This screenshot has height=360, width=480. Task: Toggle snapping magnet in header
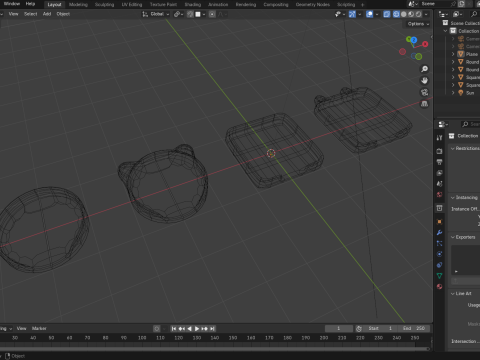click(190, 14)
